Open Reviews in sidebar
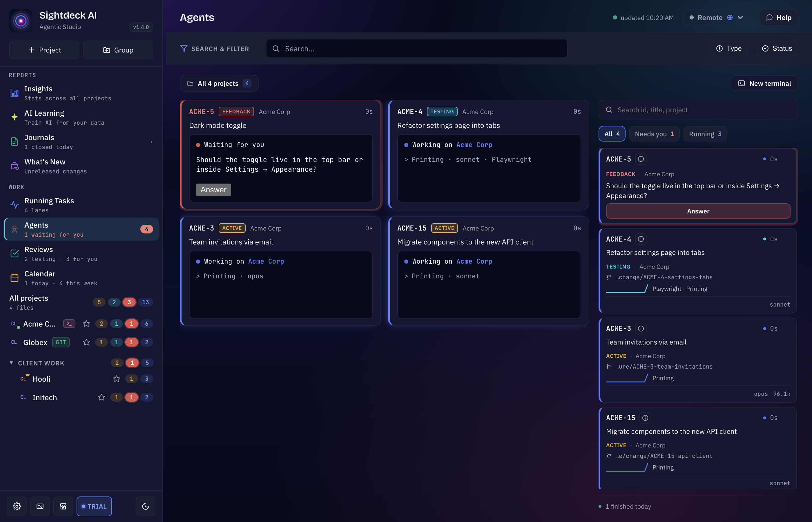 [81, 254]
